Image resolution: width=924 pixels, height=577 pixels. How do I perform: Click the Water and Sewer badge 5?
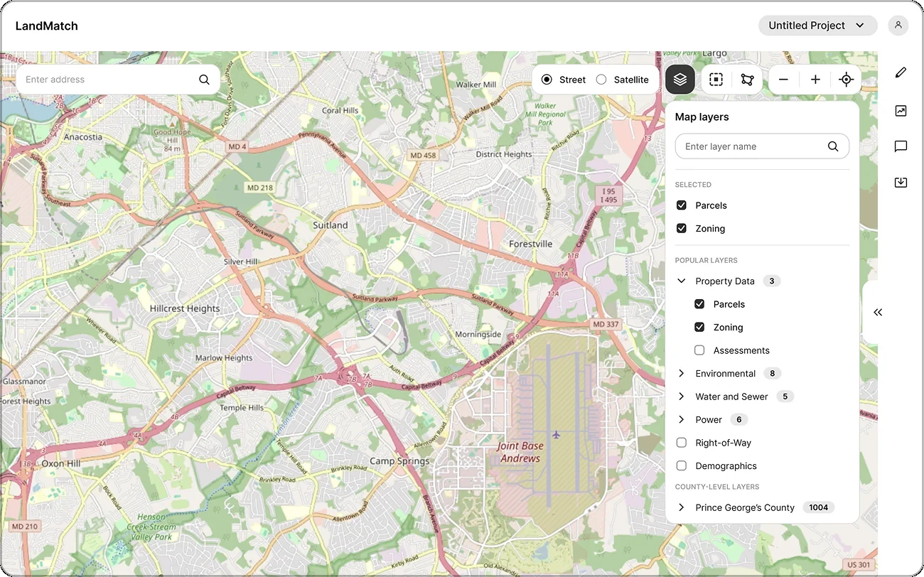pyautogui.click(x=785, y=397)
